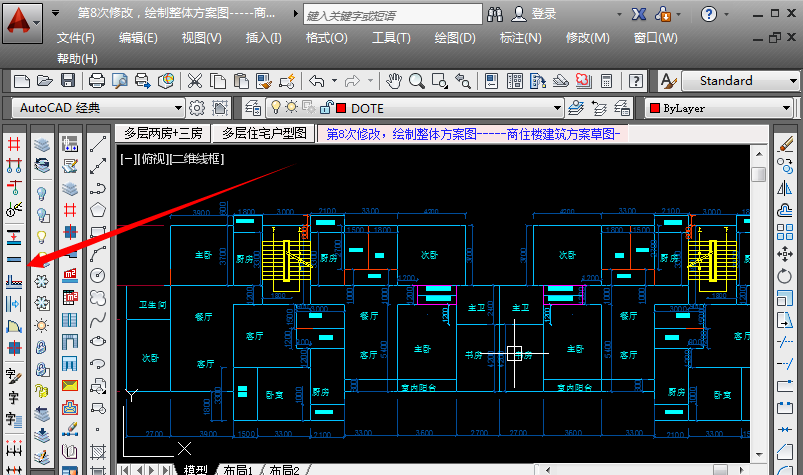Click the Eraser tool in right toolbar

[x=785, y=144]
